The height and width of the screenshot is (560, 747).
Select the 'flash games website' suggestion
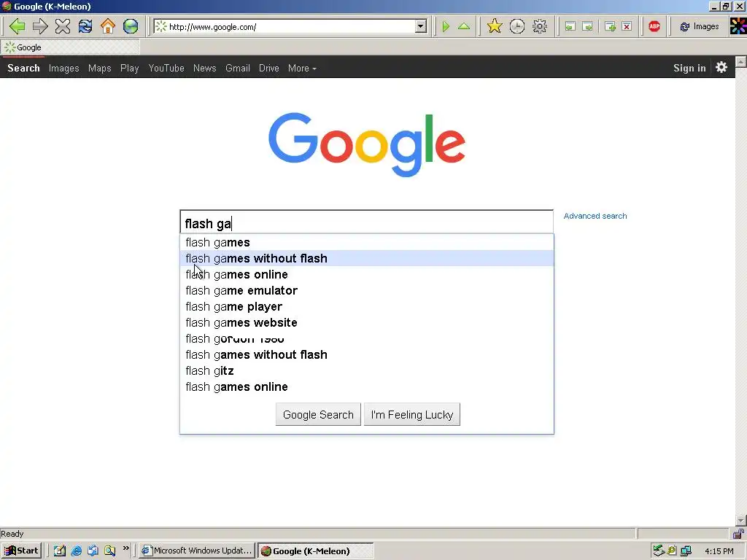(x=367, y=323)
